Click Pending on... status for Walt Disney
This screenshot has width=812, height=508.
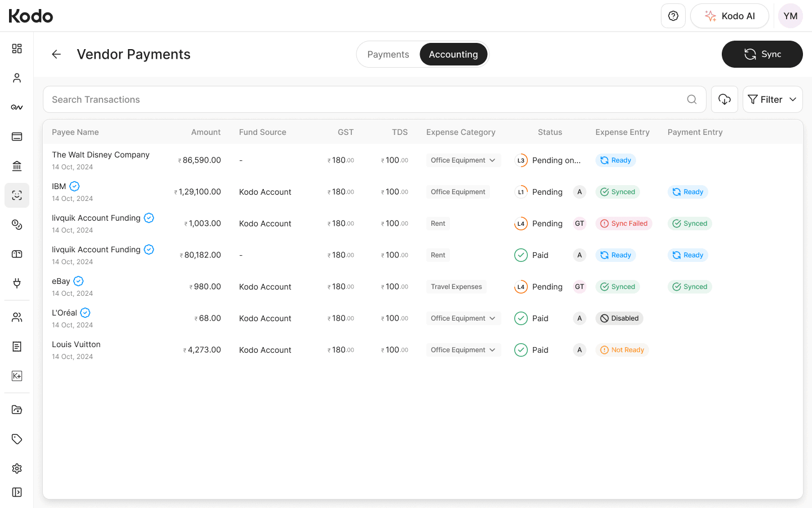click(x=557, y=160)
